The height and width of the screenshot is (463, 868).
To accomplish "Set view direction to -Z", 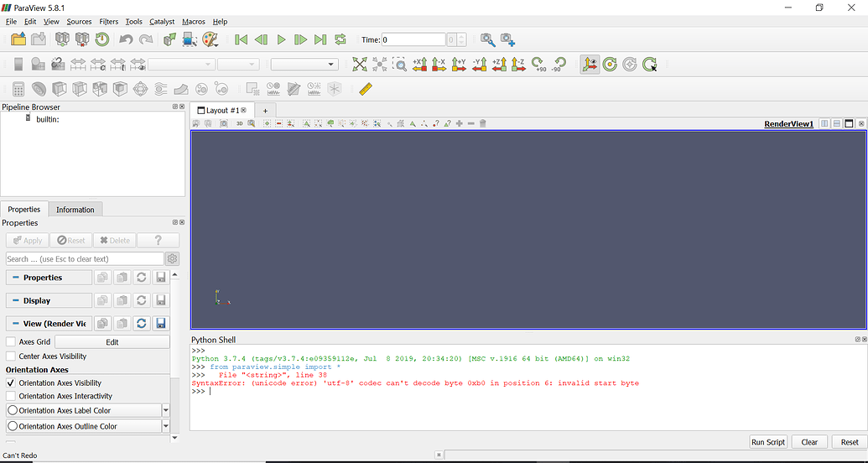I will 518,65.
